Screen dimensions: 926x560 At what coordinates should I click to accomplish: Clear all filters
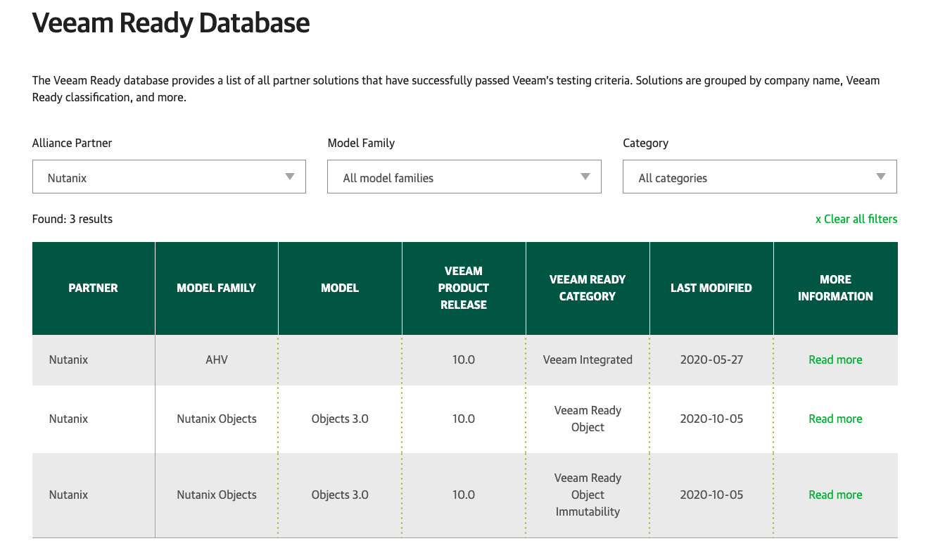(x=856, y=219)
